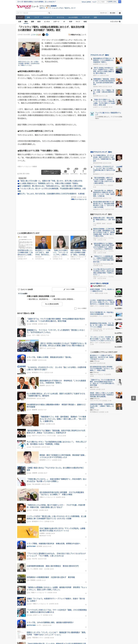Click the コメントを書く button
This screenshot has height=644, width=138.
pos(69,289)
